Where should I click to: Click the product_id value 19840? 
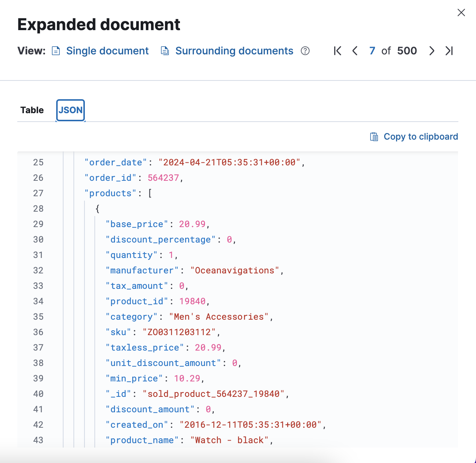[192, 301]
